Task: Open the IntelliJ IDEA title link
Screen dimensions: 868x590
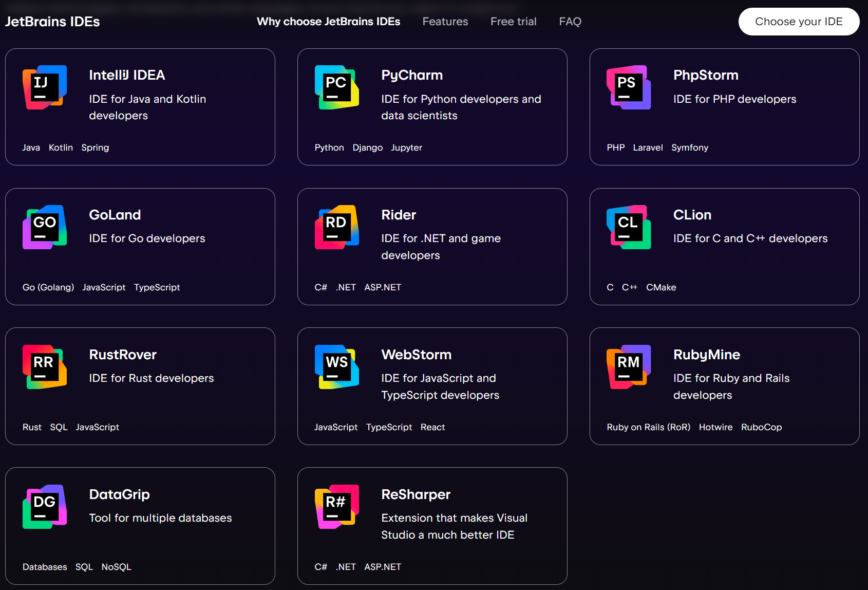Action: tap(127, 75)
